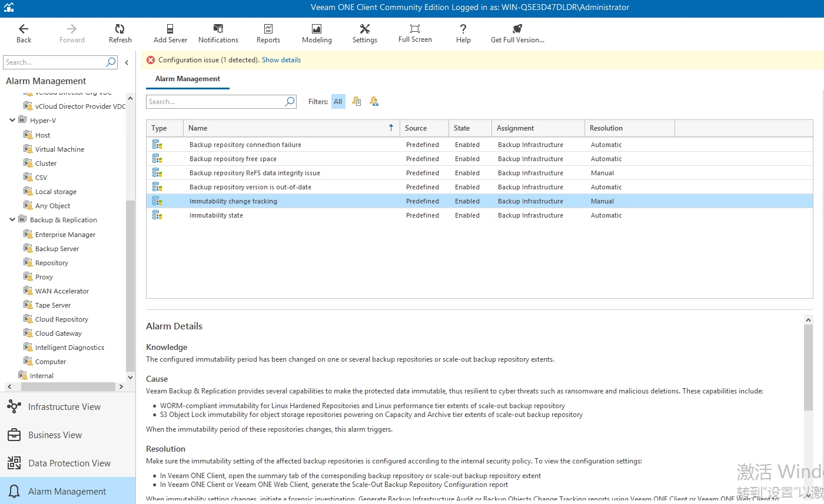Switch to the Alarm Management tab
Viewport: 824px width, 504px height.
point(188,79)
